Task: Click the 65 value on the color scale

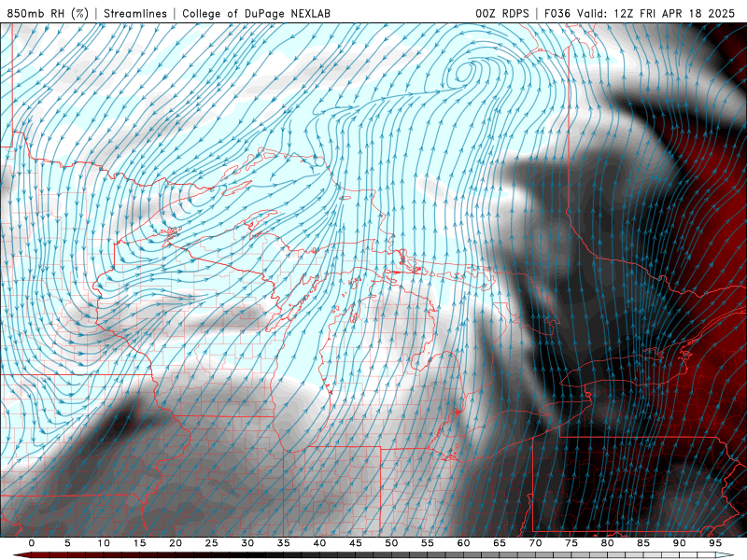Action: [500, 543]
